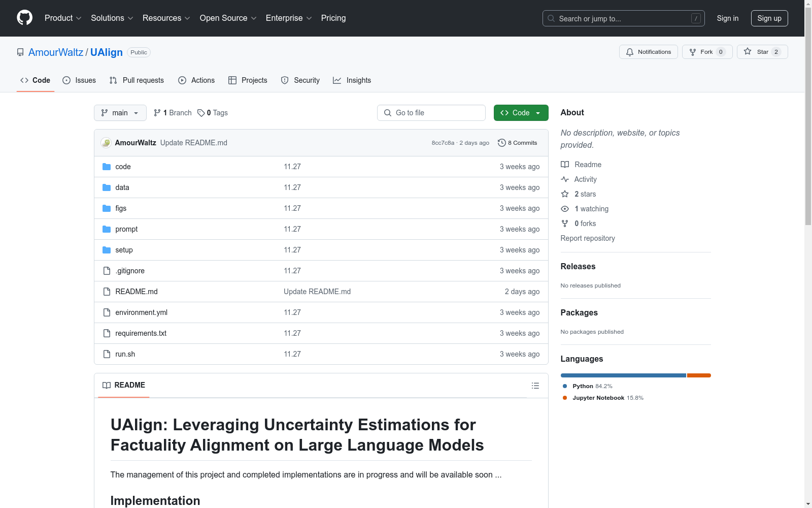Viewport: 812px width, 508px height.
Task: Switch to the Issues tab
Action: tap(79, 80)
